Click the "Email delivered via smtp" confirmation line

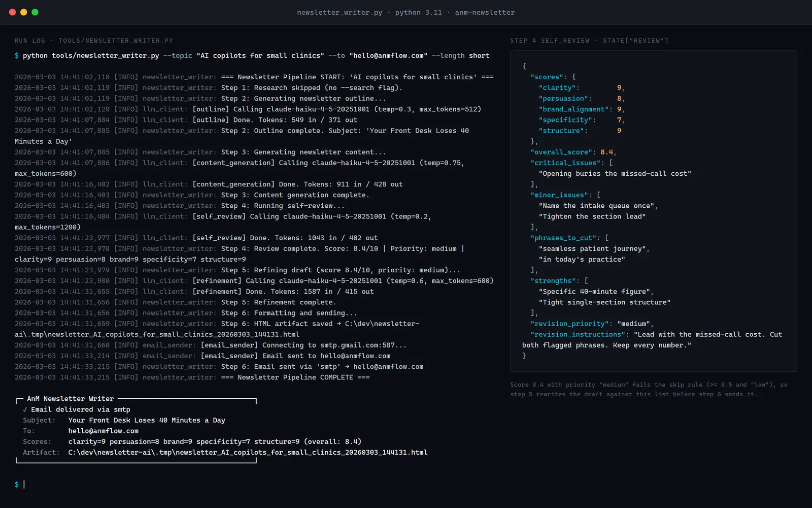tap(77, 409)
